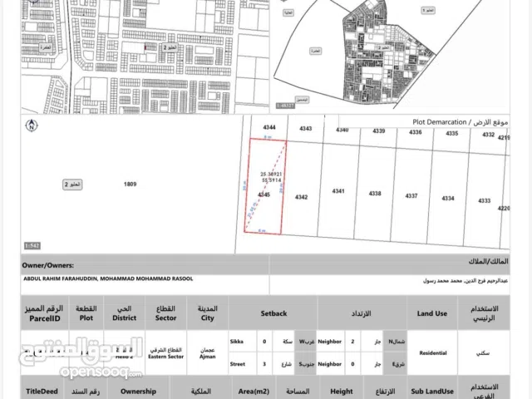Click the 'Area(m2)' header

click(x=254, y=392)
